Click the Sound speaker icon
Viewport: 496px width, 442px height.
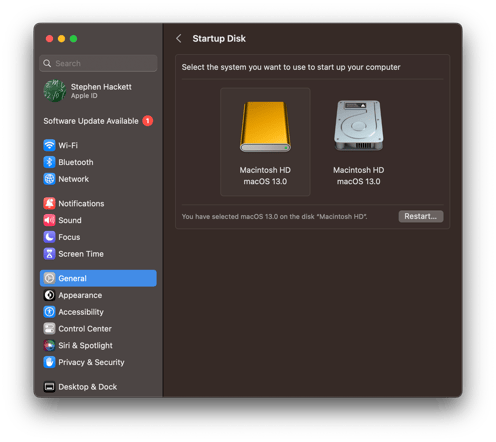[49, 220]
